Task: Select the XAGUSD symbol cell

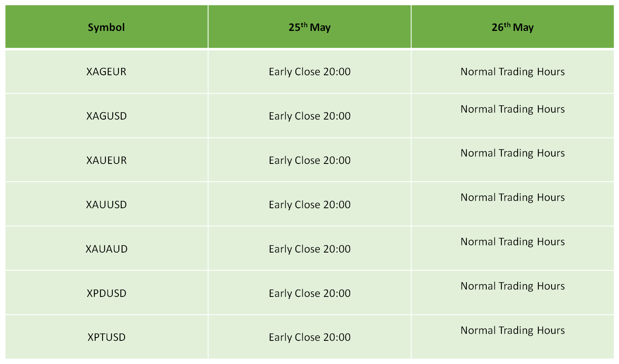Action: coord(106,116)
